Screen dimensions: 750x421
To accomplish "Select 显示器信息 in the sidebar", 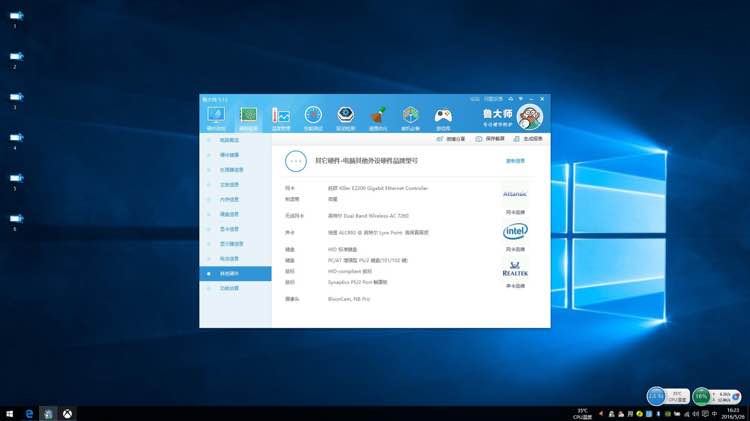I will click(235, 244).
